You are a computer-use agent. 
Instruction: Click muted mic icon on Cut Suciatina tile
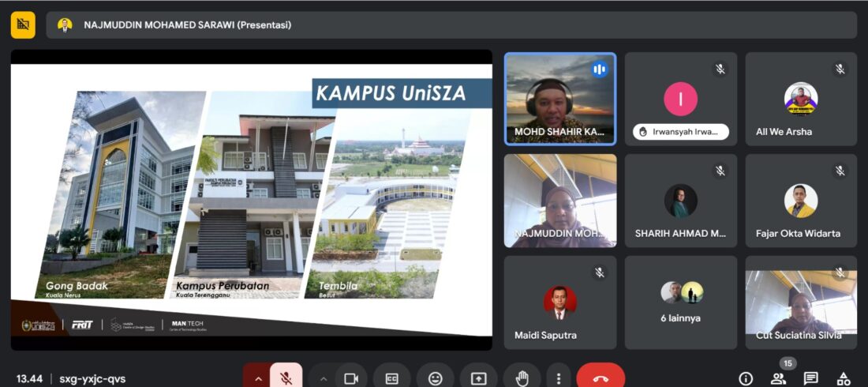coord(840,272)
